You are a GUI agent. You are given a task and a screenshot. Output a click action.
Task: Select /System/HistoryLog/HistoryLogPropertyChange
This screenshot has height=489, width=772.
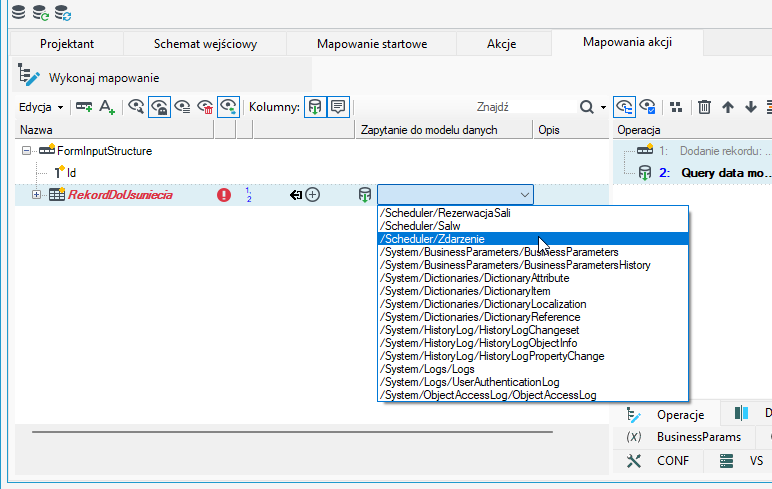[x=533, y=356]
